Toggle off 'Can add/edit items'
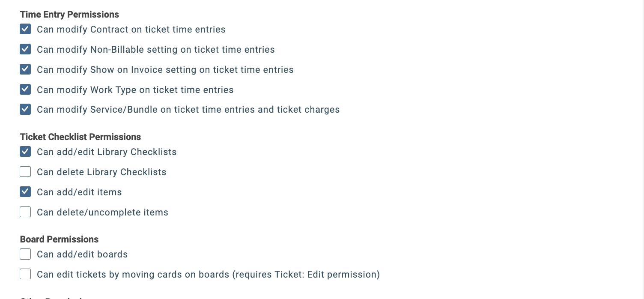 click(25, 191)
